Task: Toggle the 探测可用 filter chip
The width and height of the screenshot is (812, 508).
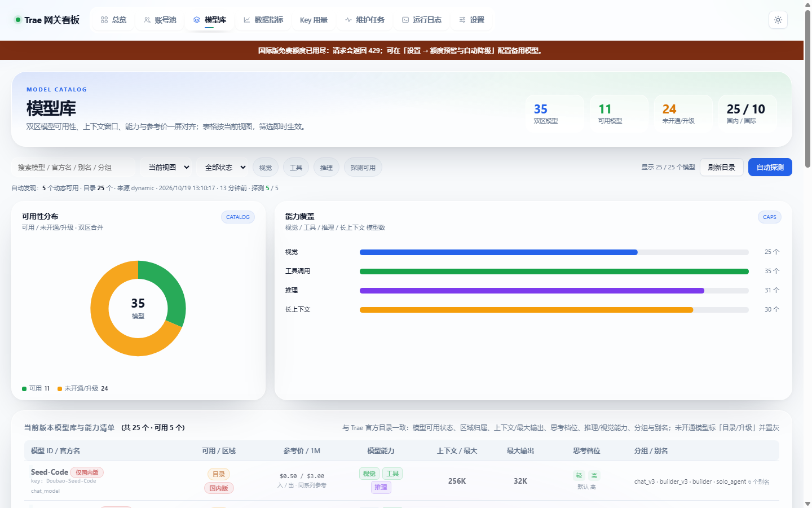Action: tap(363, 167)
